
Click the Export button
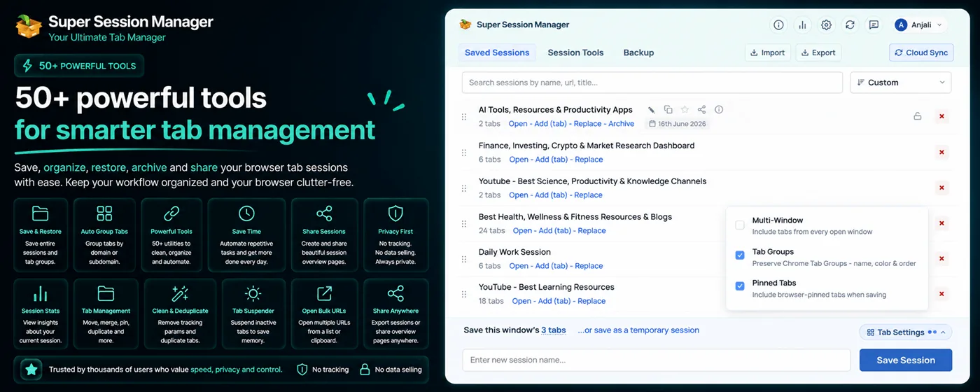point(818,52)
